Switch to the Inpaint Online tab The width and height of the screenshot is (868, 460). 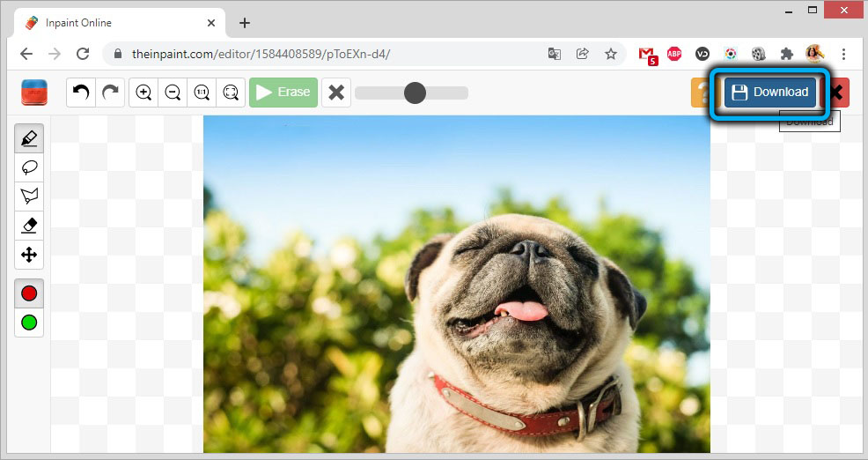[119, 23]
